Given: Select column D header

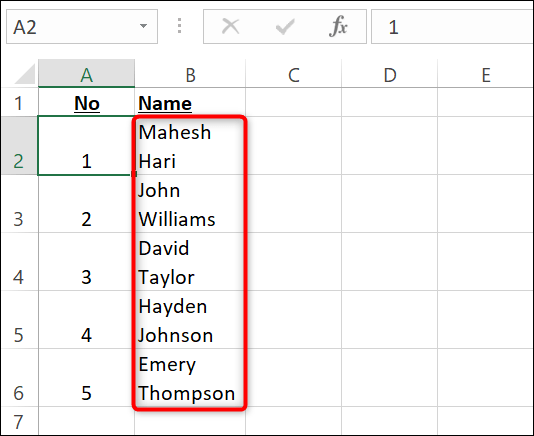Looking at the screenshot, I should (x=390, y=74).
